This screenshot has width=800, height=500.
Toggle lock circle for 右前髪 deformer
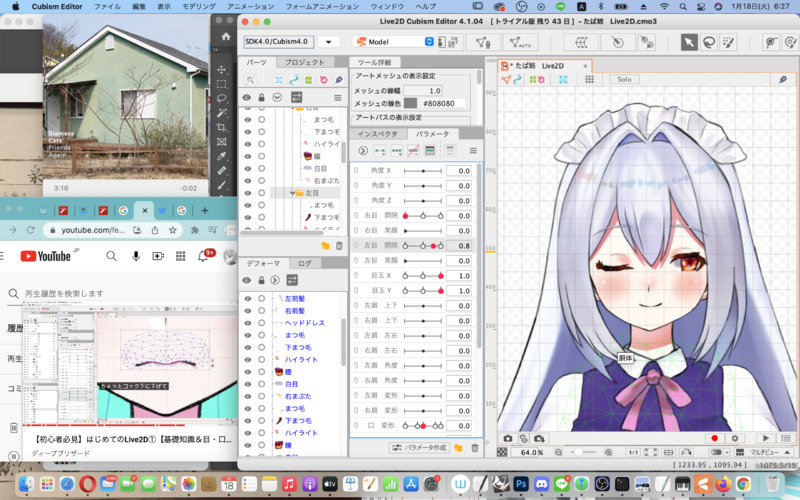[x=261, y=311]
